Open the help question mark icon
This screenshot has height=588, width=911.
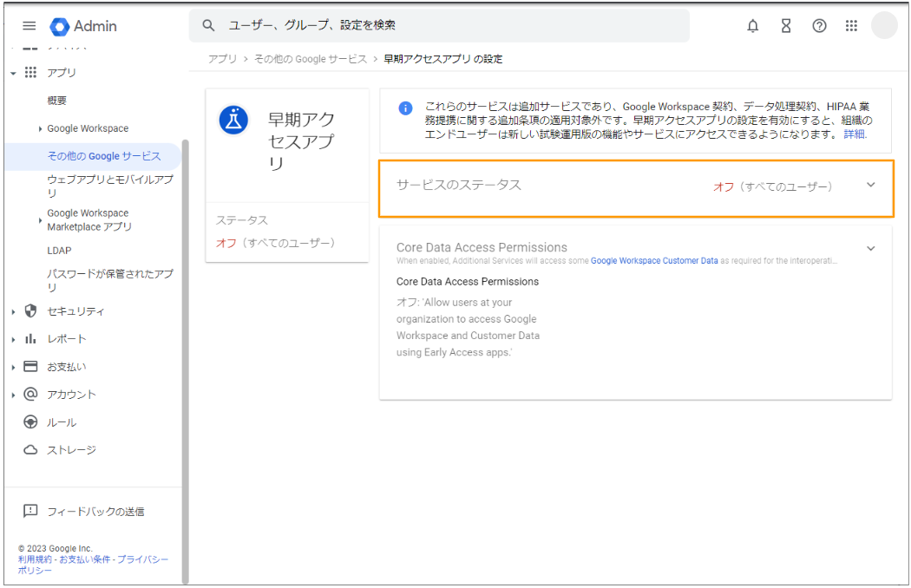[819, 25]
